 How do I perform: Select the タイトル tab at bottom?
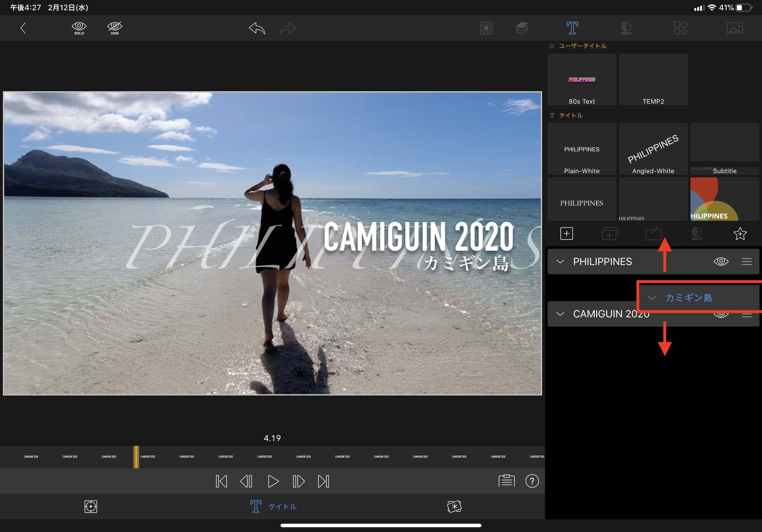[273, 506]
